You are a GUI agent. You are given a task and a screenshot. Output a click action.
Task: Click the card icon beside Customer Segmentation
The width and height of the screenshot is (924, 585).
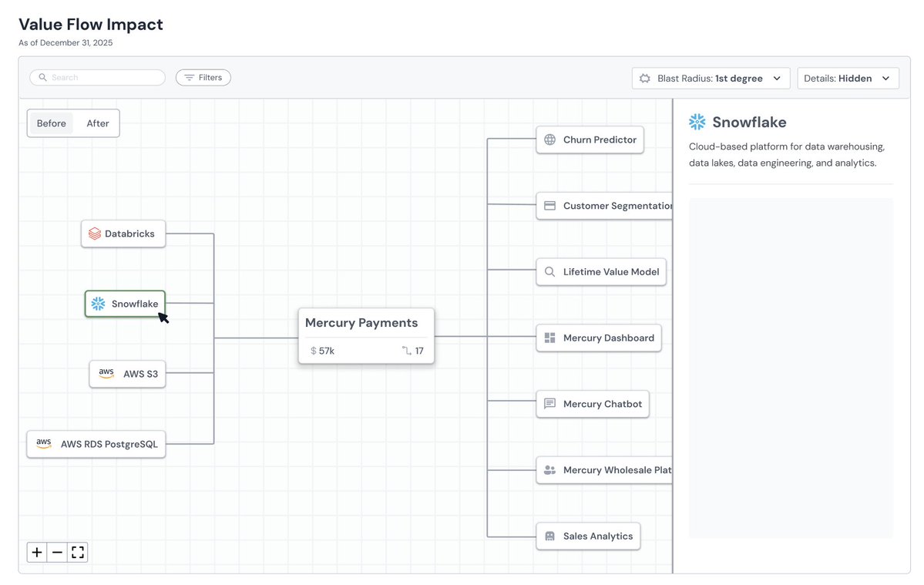549,206
